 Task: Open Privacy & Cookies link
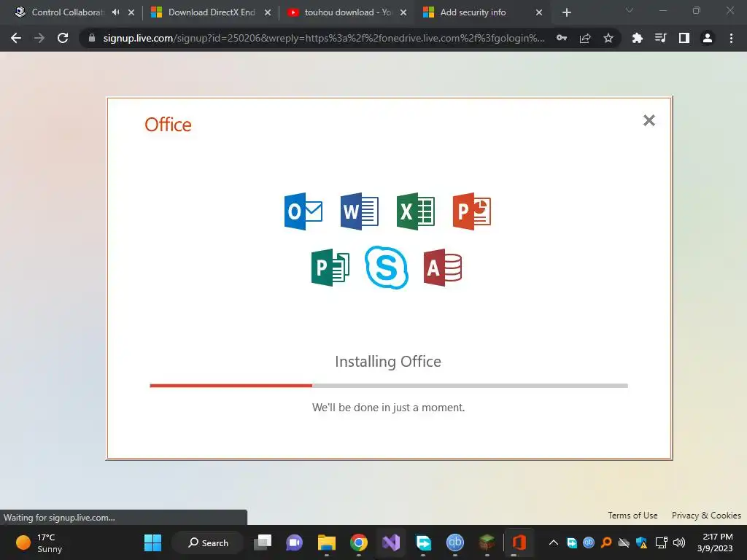click(706, 516)
